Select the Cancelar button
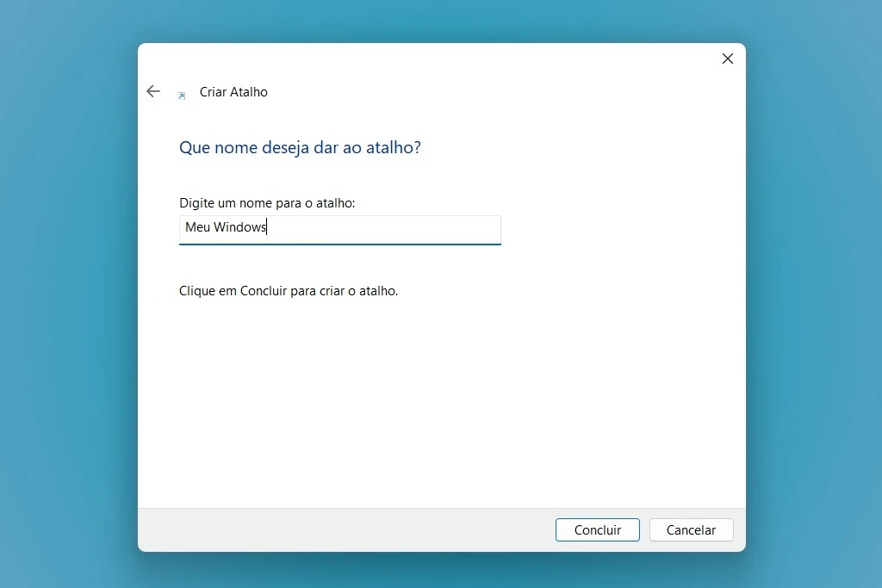This screenshot has width=882, height=588. [691, 529]
